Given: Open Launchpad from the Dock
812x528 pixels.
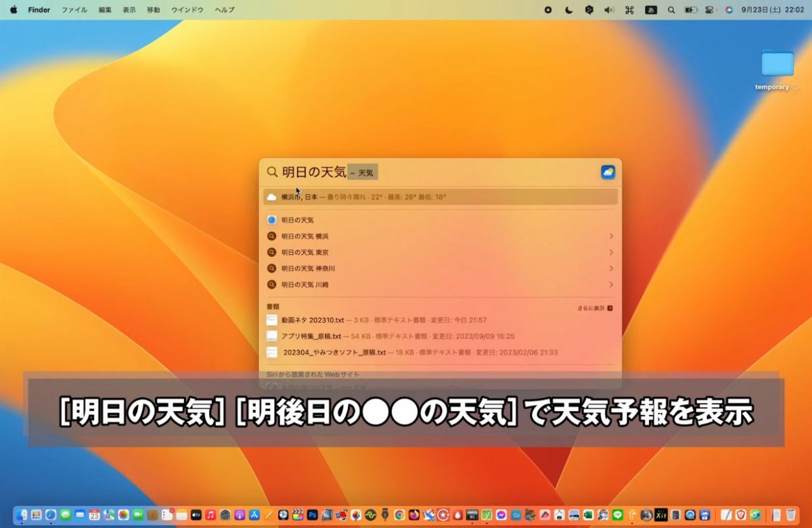Looking at the screenshot, I should point(36,515).
